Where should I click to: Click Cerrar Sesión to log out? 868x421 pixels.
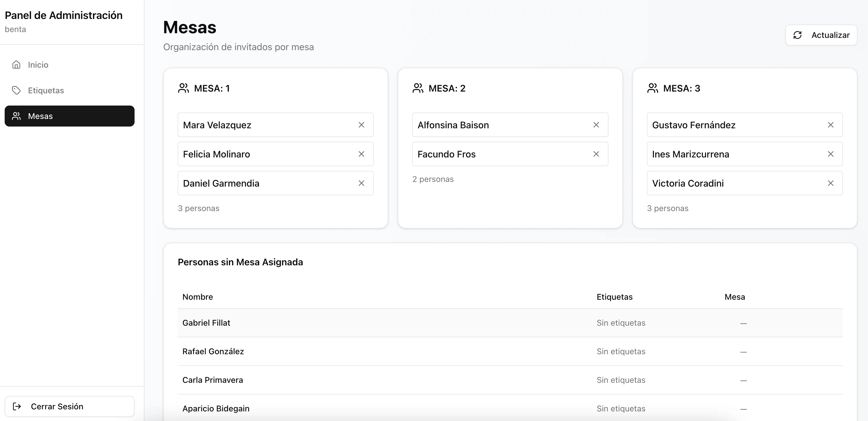[57, 406]
